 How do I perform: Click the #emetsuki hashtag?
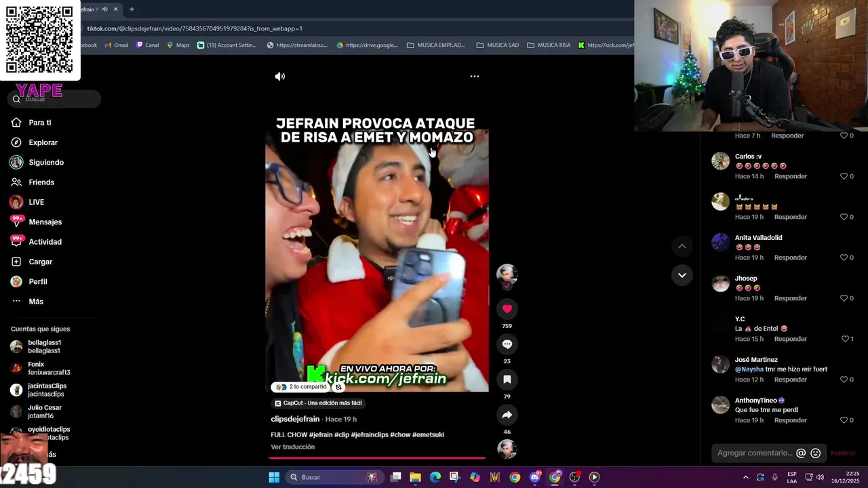428,435
